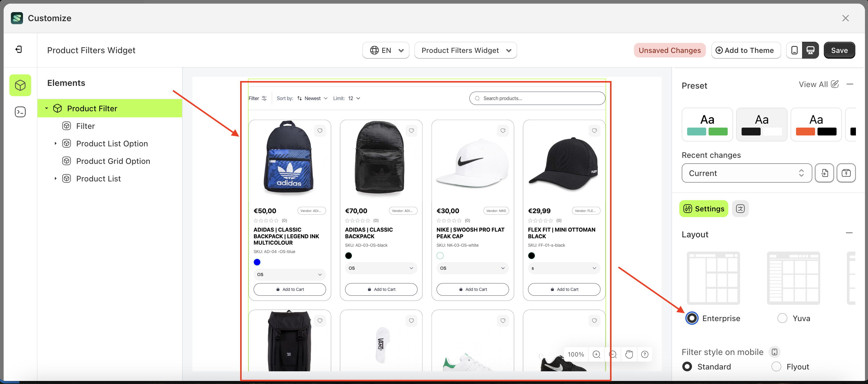Open the Recent changes Current dropdown
The image size is (868, 384).
coord(746,173)
